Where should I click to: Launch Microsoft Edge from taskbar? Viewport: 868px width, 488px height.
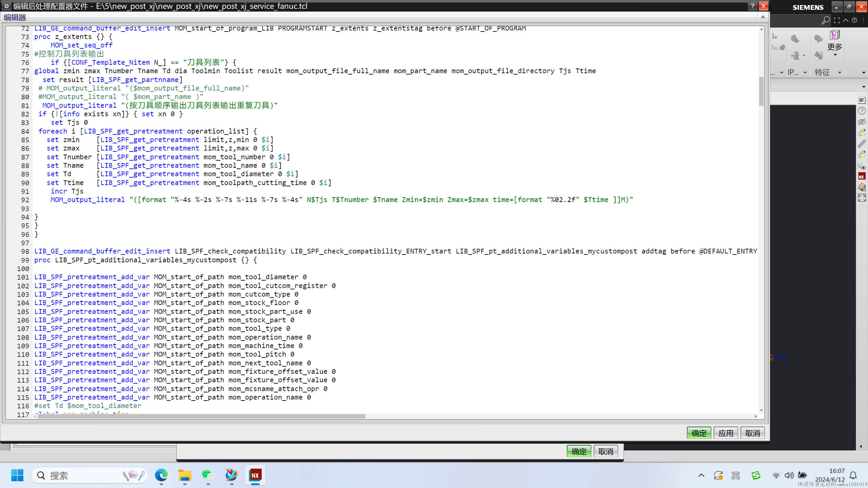point(161,475)
